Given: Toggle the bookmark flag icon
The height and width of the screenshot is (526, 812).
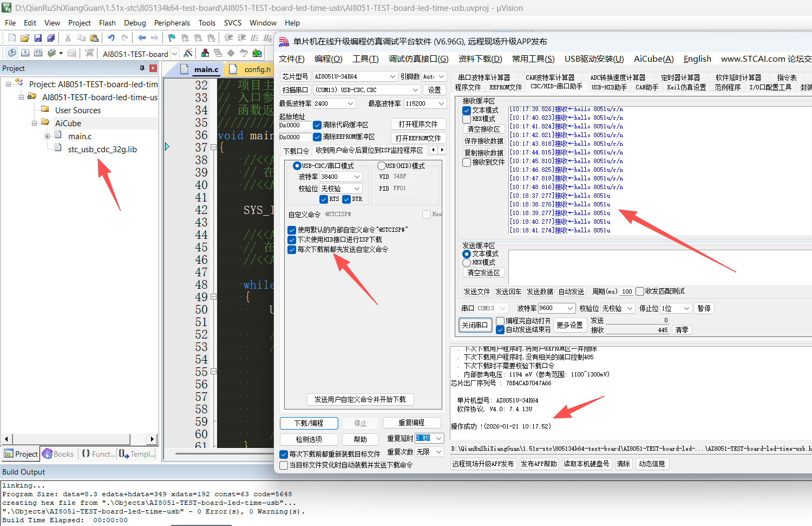Looking at the screenshot, I should (172, 38).
